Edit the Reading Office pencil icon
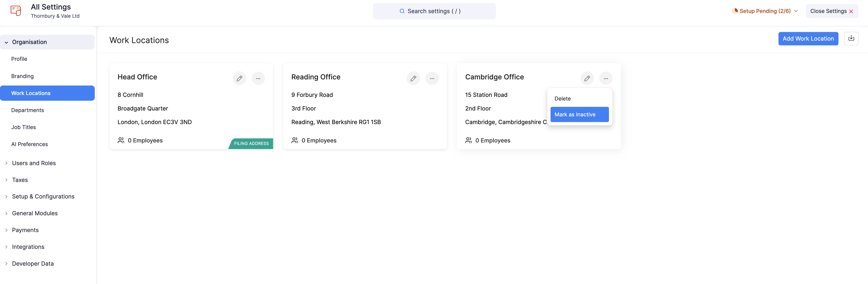This screenshot has height=284, width=868. point(413,78)
